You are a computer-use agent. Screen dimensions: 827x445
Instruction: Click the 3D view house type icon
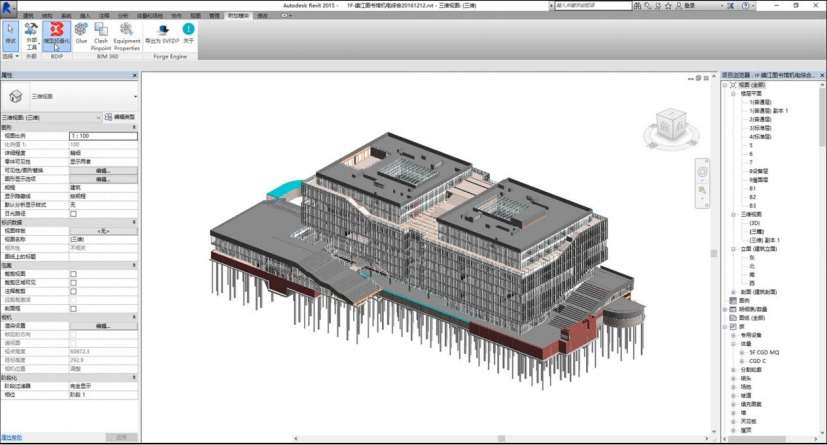(x=15, y=96)
